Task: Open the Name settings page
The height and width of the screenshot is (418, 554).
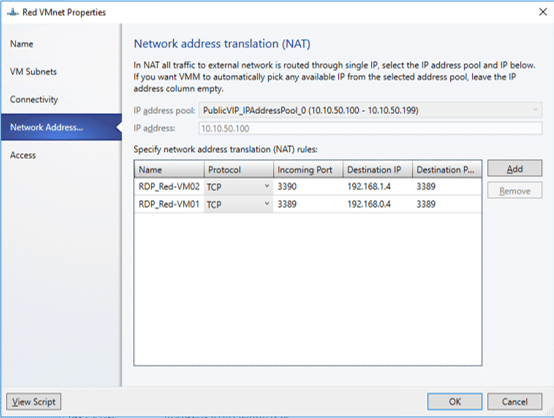Action: (22, 44)
